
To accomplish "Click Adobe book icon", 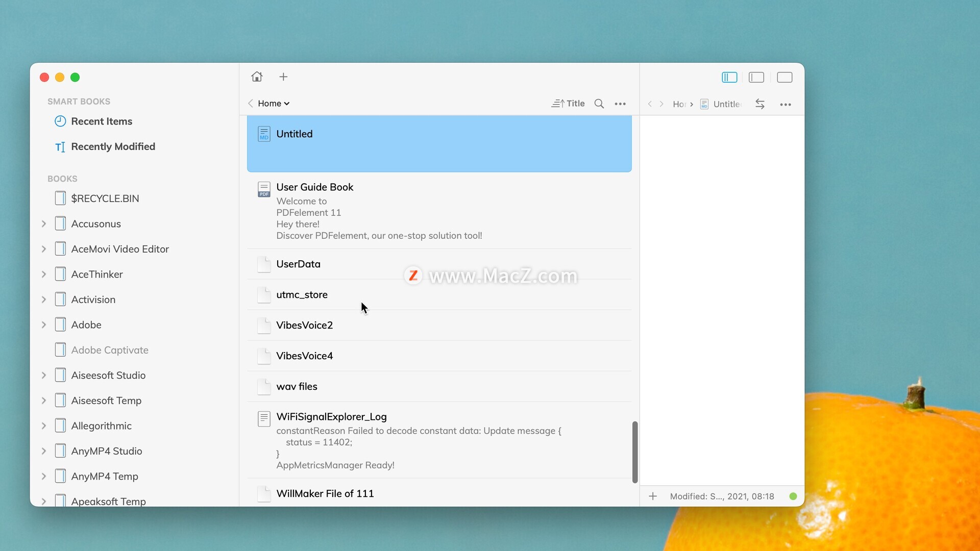I will [60, 324].
